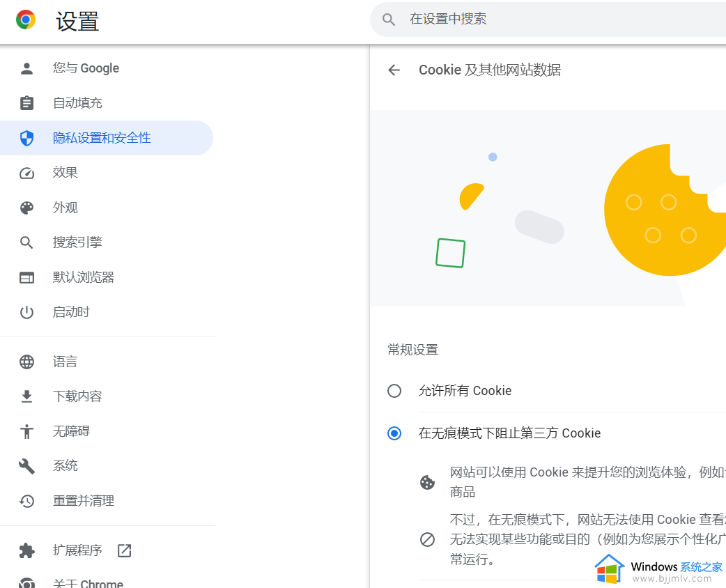The height and width of the screenshot is (588, 726).
Task: Click the cookie icon beside the browsing description
Action: (427, 482)
